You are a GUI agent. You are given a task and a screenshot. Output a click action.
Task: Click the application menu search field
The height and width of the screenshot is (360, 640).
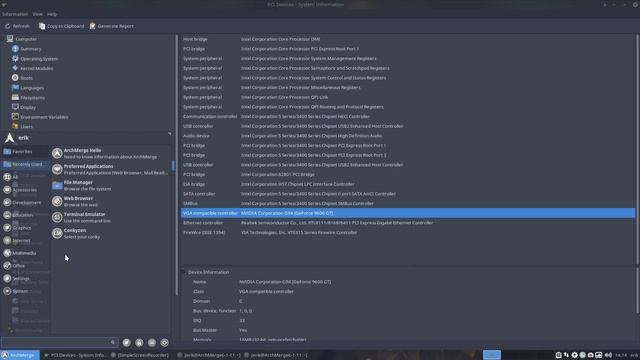coord(59,342)
